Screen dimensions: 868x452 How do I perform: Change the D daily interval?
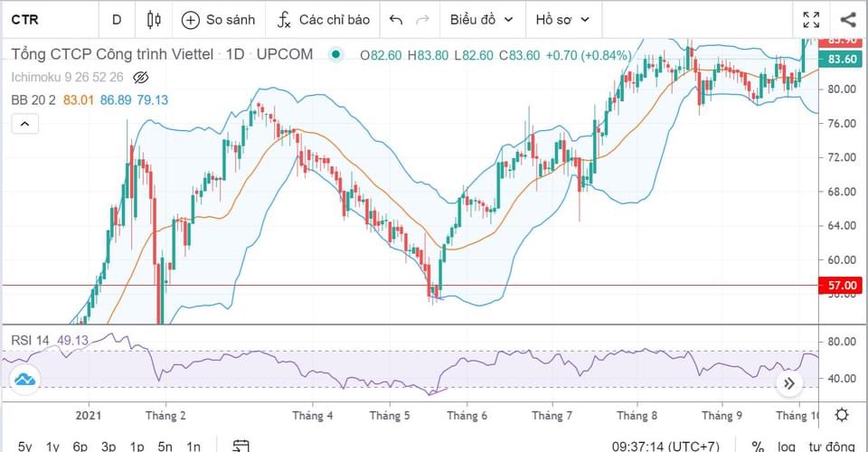pos(117,20)
